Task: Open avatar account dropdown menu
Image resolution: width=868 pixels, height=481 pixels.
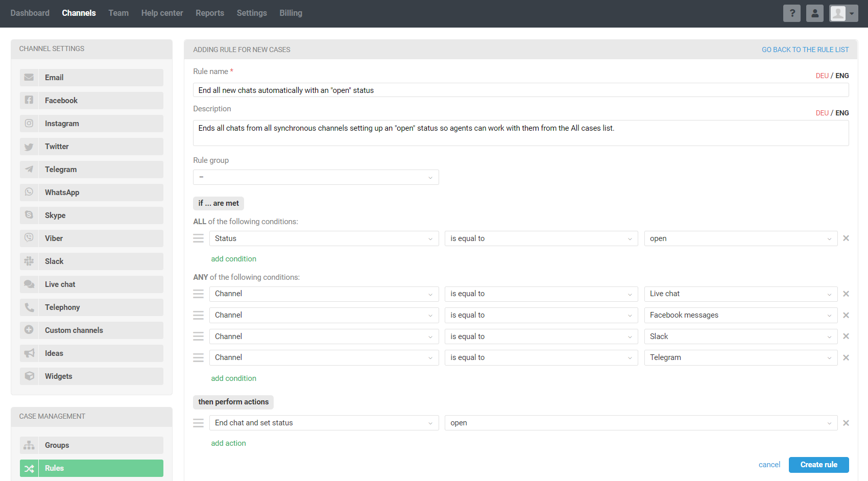Action: (x=844, y=13)
